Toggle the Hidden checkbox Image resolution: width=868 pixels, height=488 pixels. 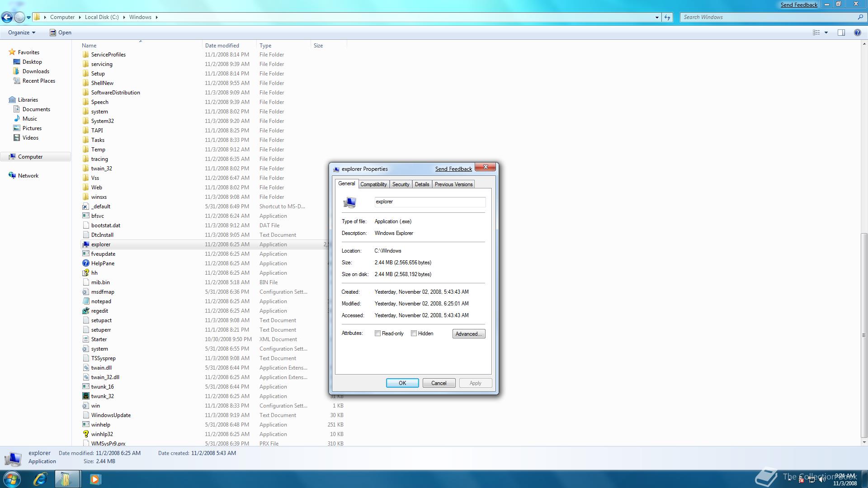click(414, 333)
